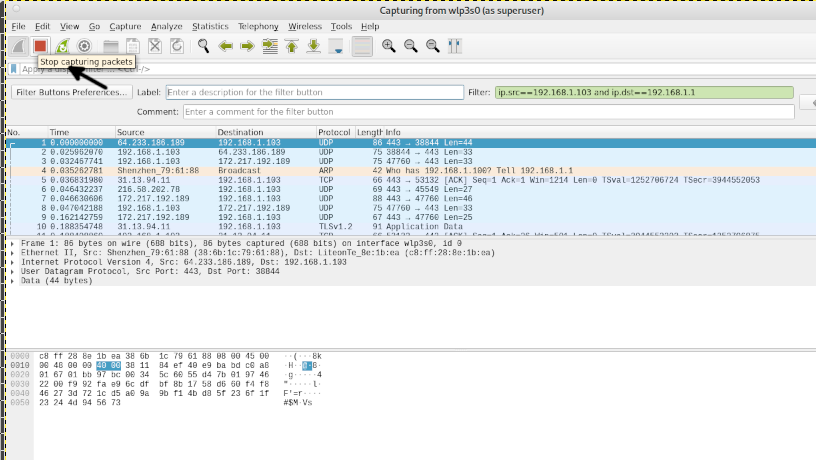
Task: Click highlighted hex bytes 40 00
Action: point(108,366)
